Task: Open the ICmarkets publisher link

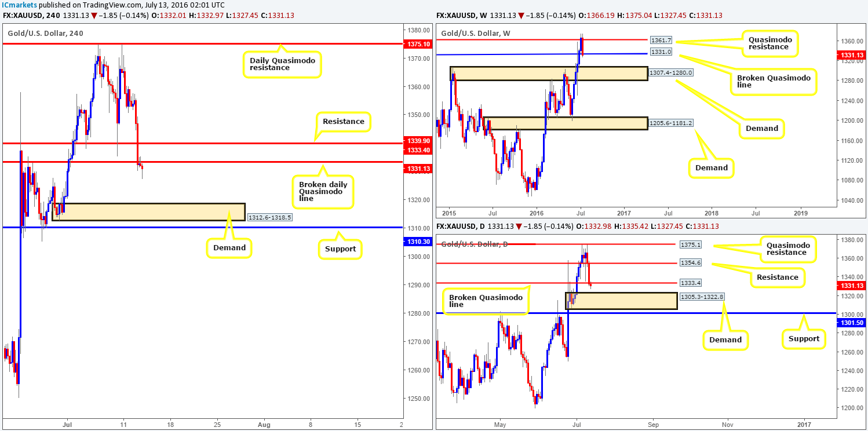Action: 20,5
